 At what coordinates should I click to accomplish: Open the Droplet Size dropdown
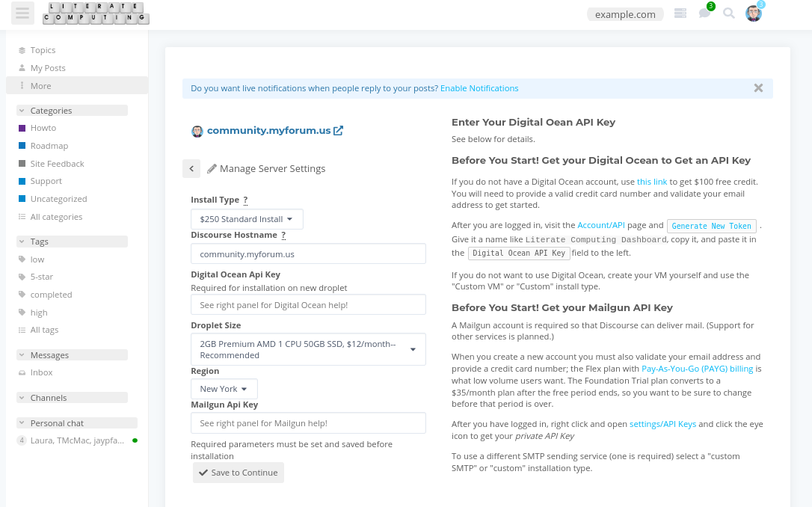(x=309, y=349)
